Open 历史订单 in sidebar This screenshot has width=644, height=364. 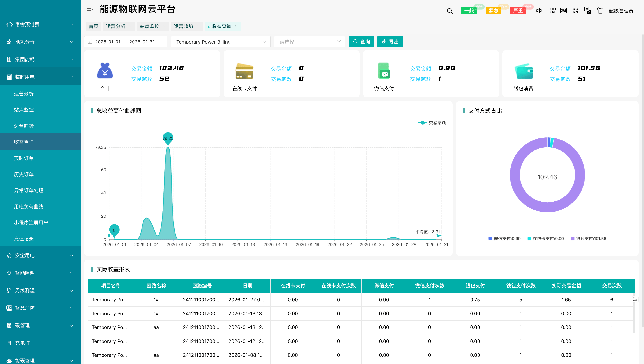(40, 174)
